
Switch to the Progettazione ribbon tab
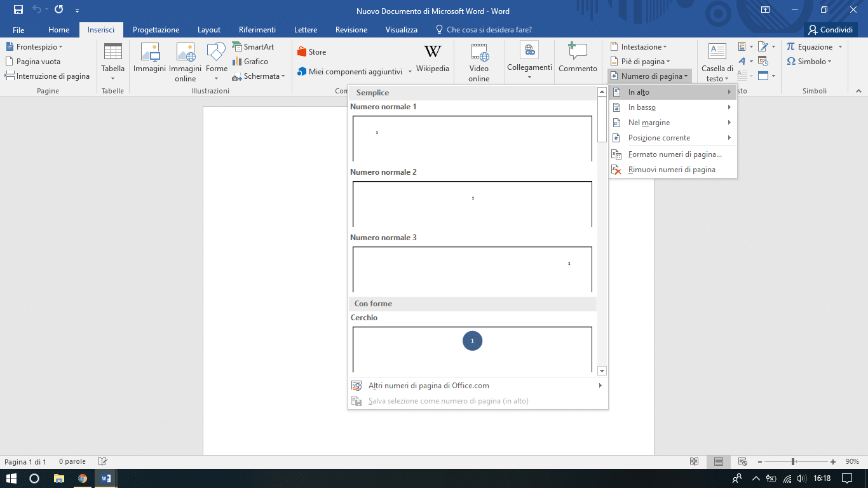click(156, 29)
